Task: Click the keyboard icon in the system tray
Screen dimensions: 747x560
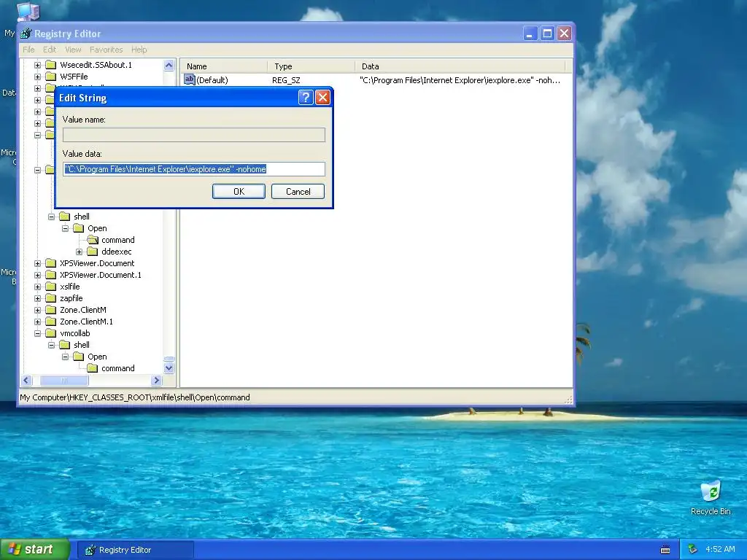Action: pos(665,550)
